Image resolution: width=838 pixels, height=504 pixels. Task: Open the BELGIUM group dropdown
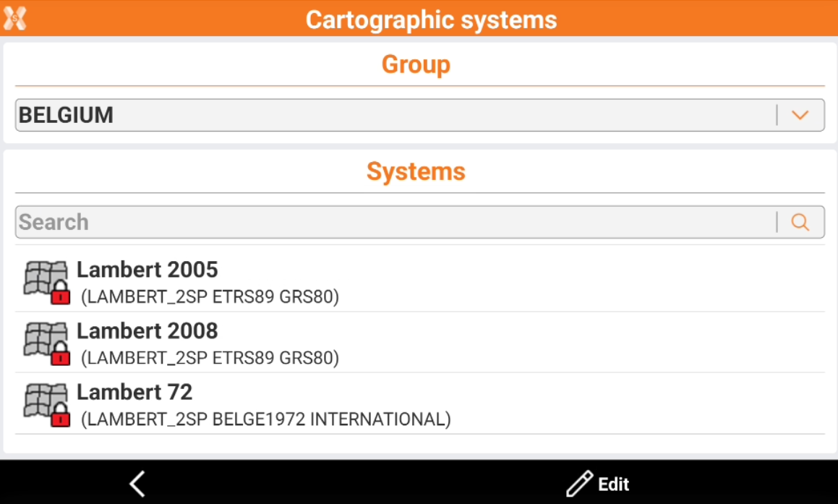[394, 115]
